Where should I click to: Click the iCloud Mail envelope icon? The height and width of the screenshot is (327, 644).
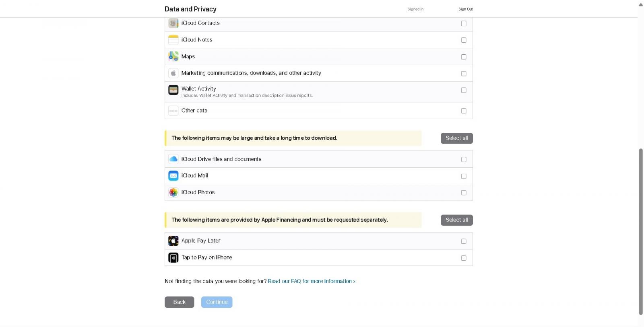[x=173, y=176]
